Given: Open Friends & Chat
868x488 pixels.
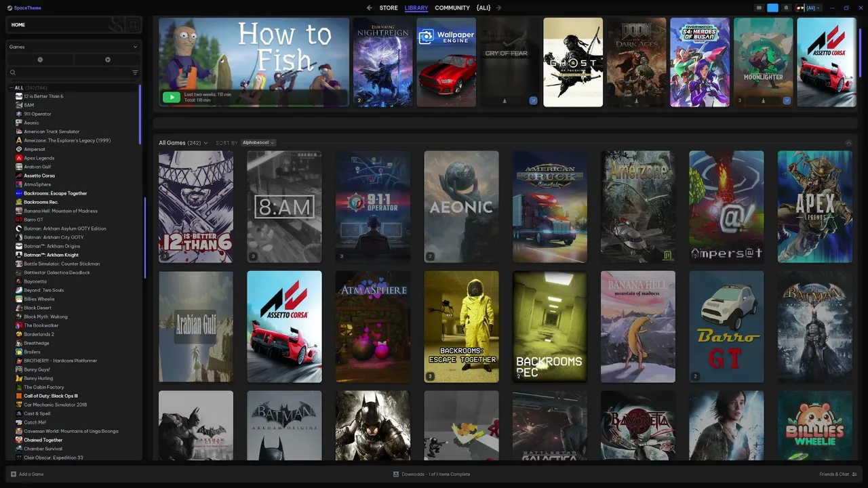Looking at the screenshot, I should (838, 474).
